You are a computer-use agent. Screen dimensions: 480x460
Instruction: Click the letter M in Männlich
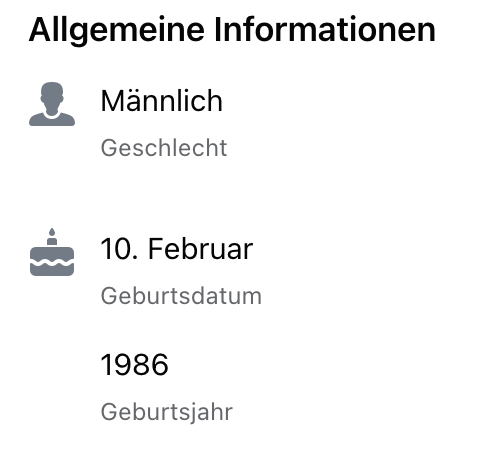pyautogui.click(x=111, y=101)
